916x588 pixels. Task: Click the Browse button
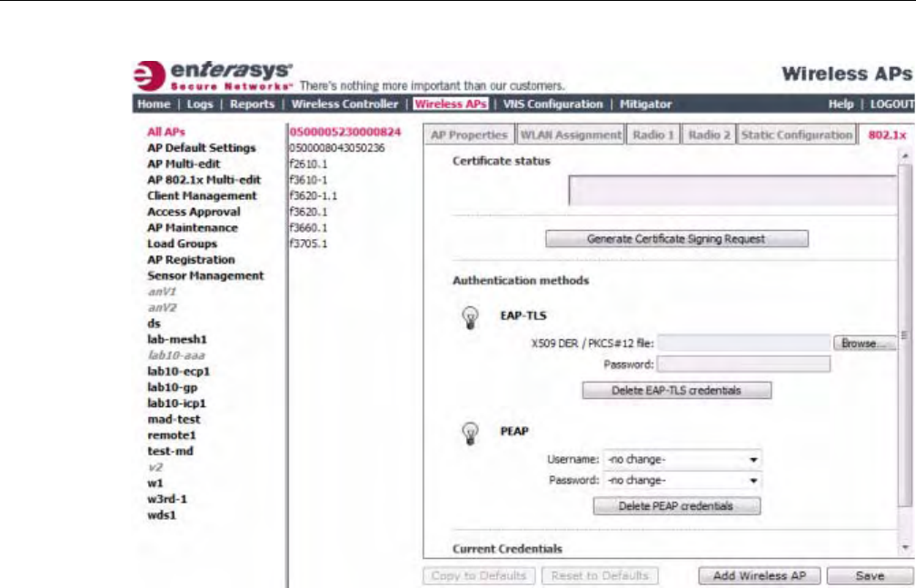point(864,344)
